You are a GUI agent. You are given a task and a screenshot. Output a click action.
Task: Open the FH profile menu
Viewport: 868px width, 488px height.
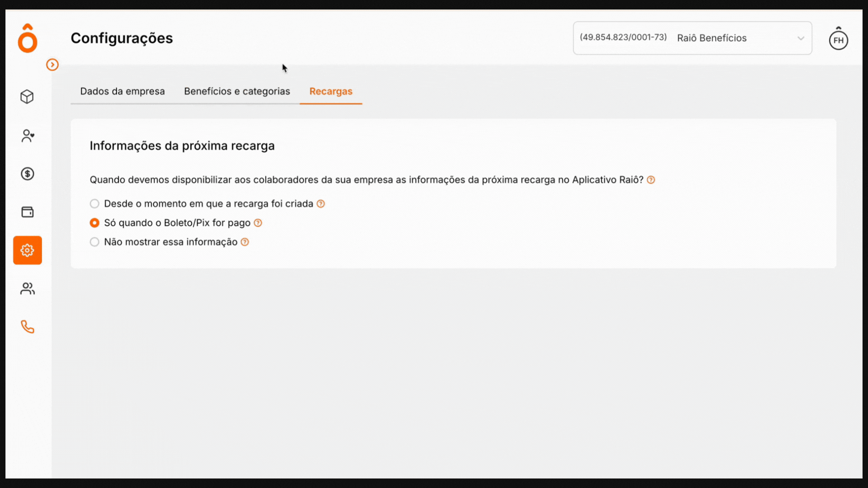coord(839,39)
